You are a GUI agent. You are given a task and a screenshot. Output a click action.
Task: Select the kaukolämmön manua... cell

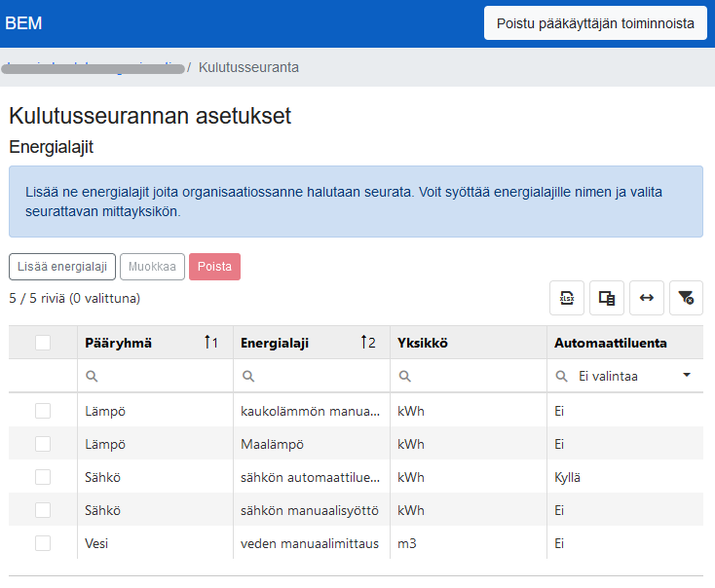312,411
